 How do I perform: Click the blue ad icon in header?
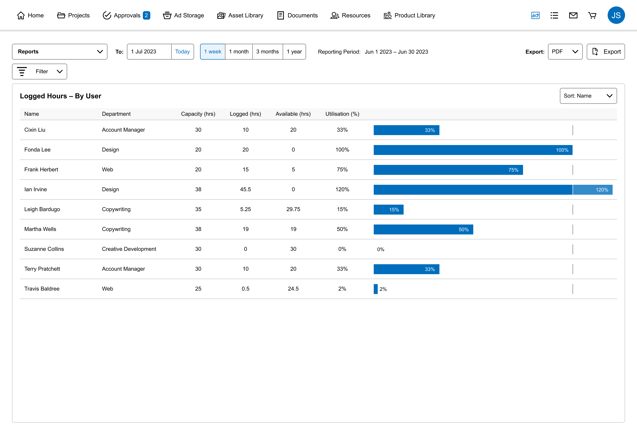tap(535, 15)
